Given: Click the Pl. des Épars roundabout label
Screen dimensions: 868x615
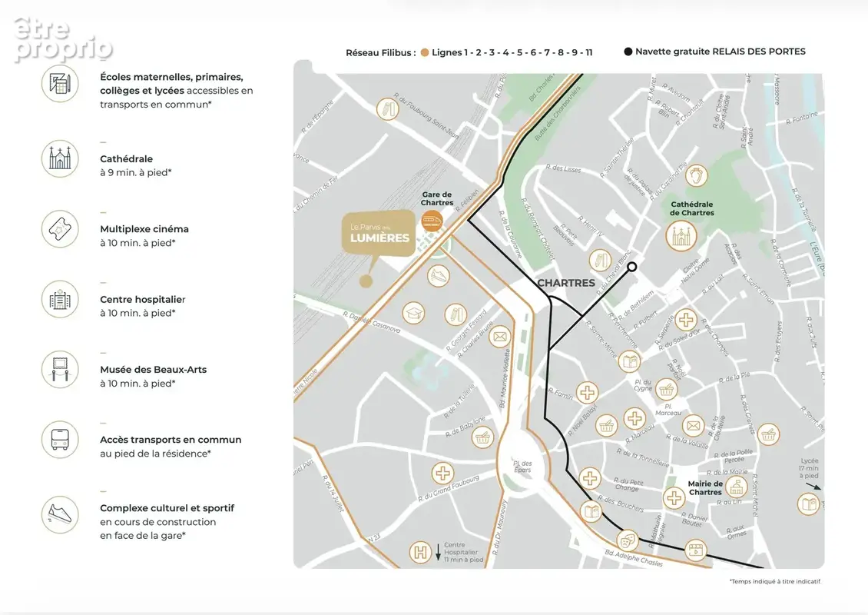Looking at the screenshot, I should (522, 467).
